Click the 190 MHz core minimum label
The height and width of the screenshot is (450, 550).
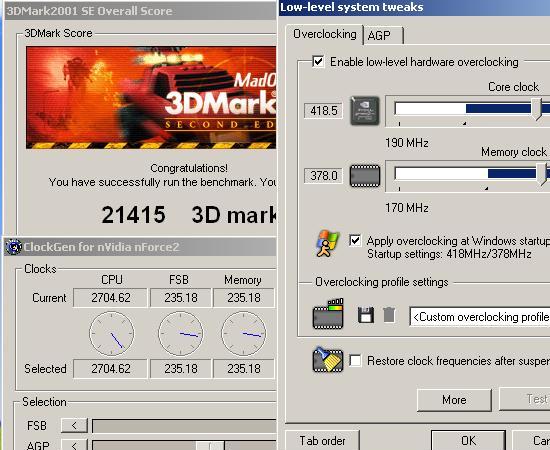(x=407, y=143)
